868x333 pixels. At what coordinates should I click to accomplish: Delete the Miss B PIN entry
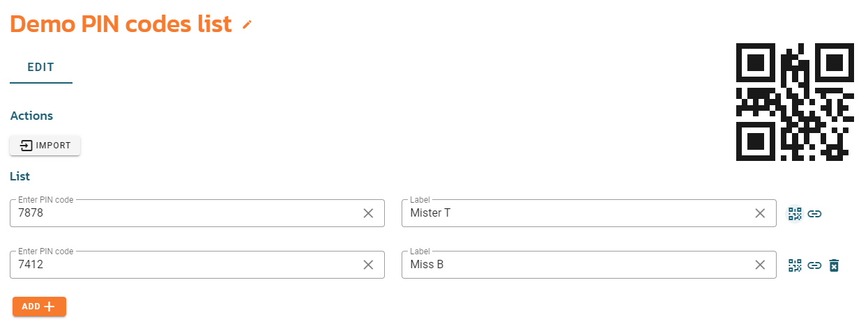(x=834, y=265)
